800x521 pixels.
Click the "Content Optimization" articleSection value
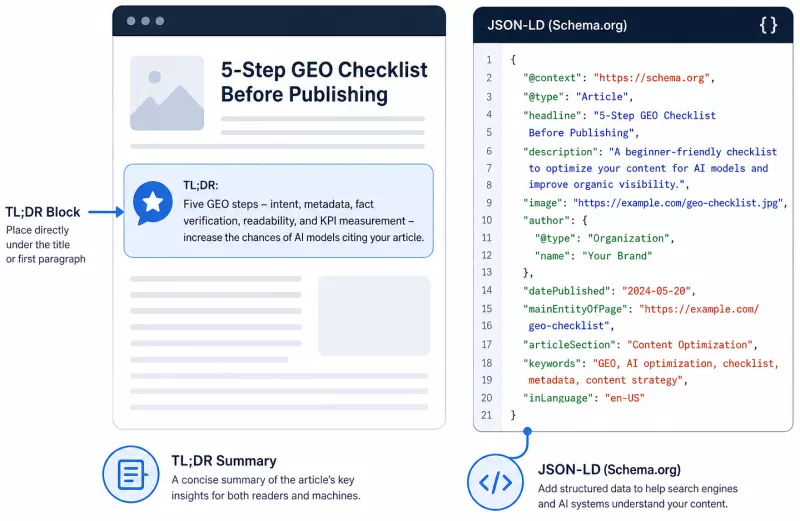[x=690, y=345]
